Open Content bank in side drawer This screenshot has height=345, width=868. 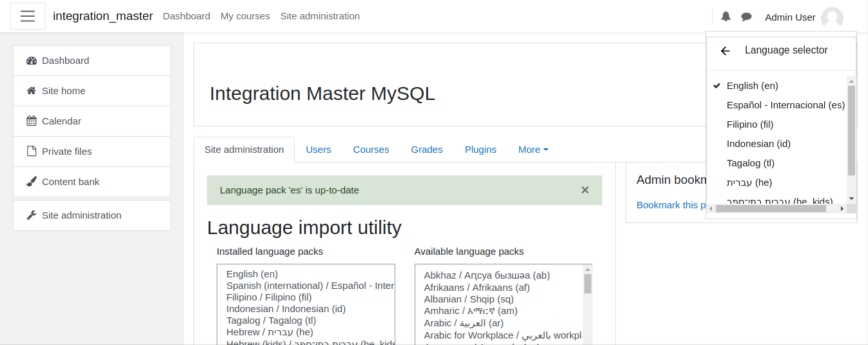92,182
